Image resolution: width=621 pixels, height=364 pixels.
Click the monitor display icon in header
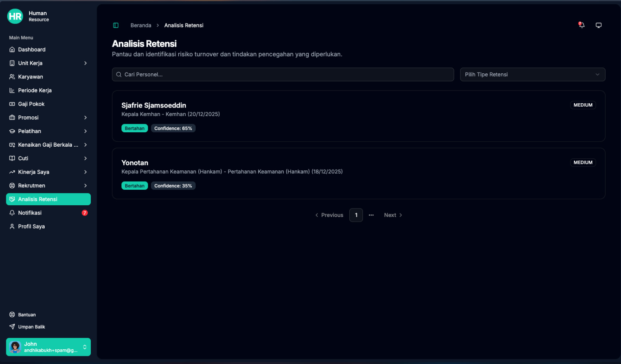click(598, 25)
